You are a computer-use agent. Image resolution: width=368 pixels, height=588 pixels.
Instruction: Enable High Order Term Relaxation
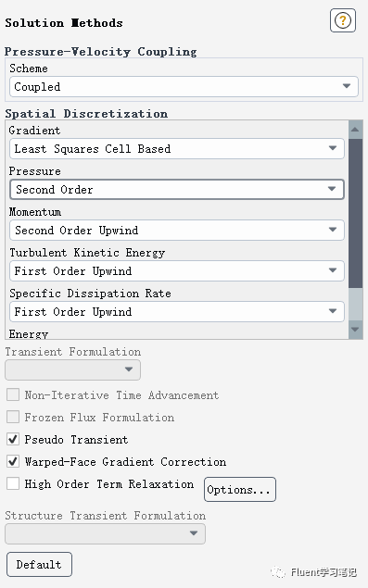13,483
